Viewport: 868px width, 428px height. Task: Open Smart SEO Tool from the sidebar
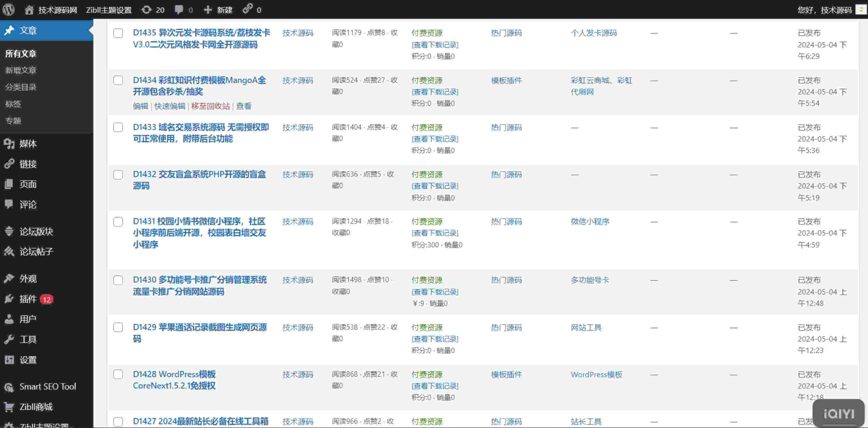(x=47, y=386)
